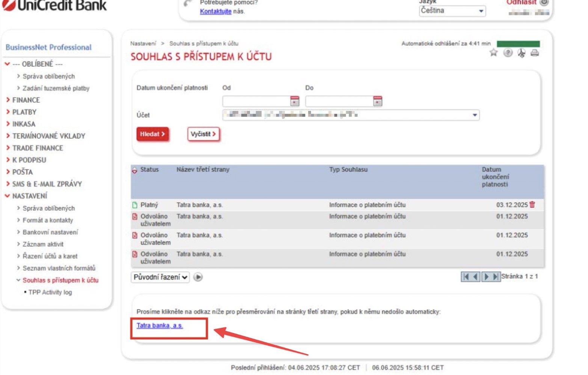Click the Platný status document icon

pyautogui.click(x=135, y=205)
